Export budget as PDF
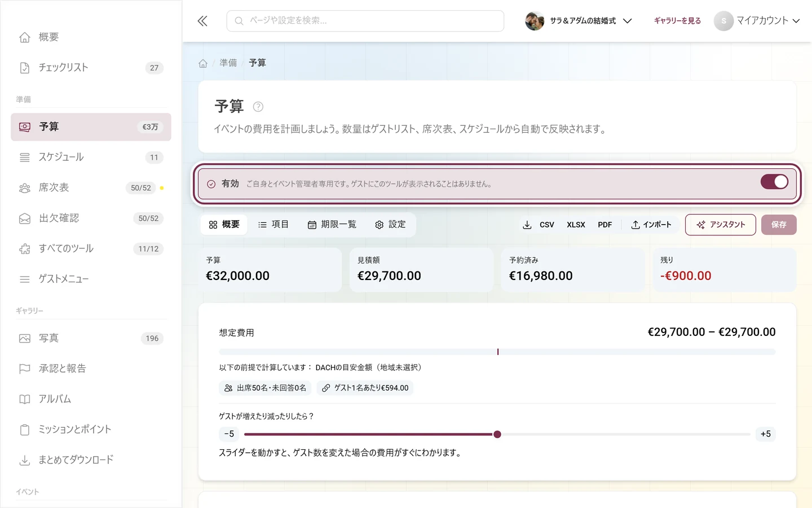Image resolution: width=812 pixels, height=508 pixels. pos(605,225)
